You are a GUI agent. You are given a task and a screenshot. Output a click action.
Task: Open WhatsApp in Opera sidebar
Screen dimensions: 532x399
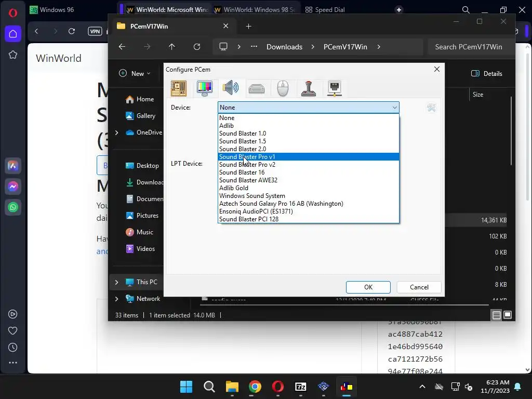13,207
